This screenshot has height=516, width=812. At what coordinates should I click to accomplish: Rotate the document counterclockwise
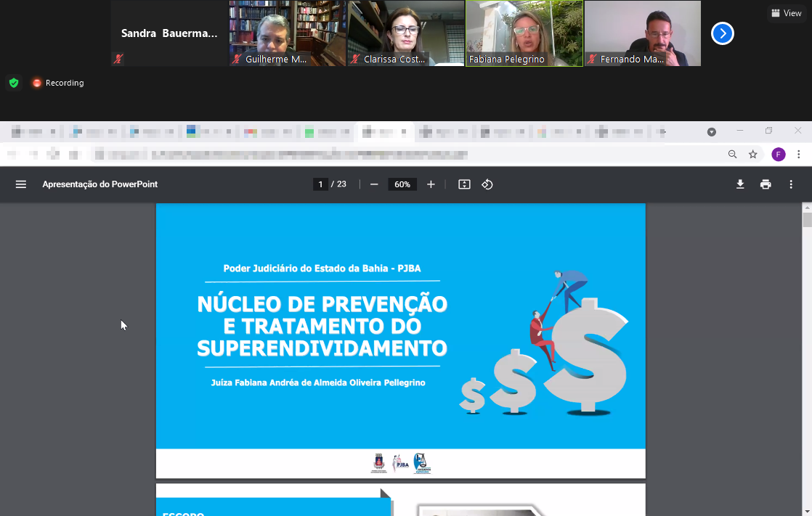(487, 184)
